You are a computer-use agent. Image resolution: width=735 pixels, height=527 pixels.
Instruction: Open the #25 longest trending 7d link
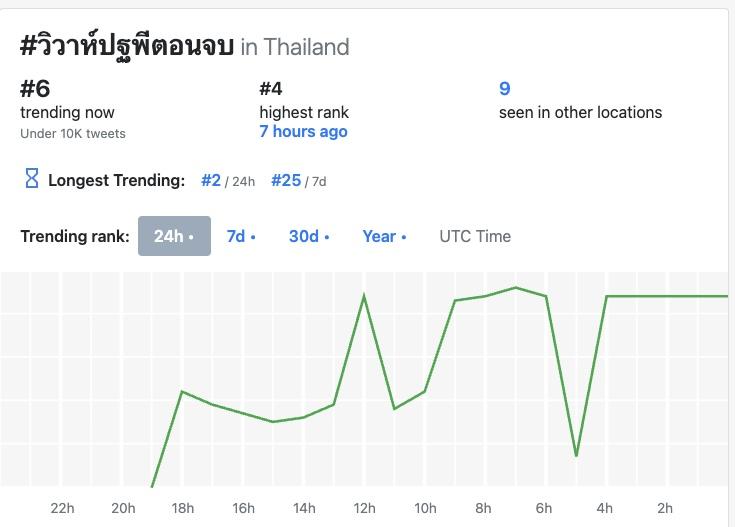click(x=286, y=180)
